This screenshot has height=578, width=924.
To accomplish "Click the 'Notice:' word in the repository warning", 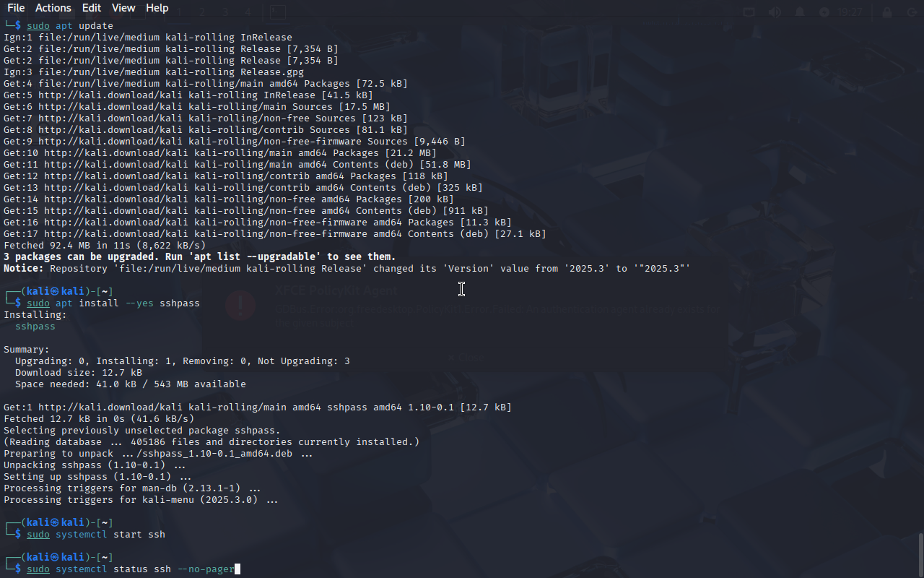I will pos(24,269).
